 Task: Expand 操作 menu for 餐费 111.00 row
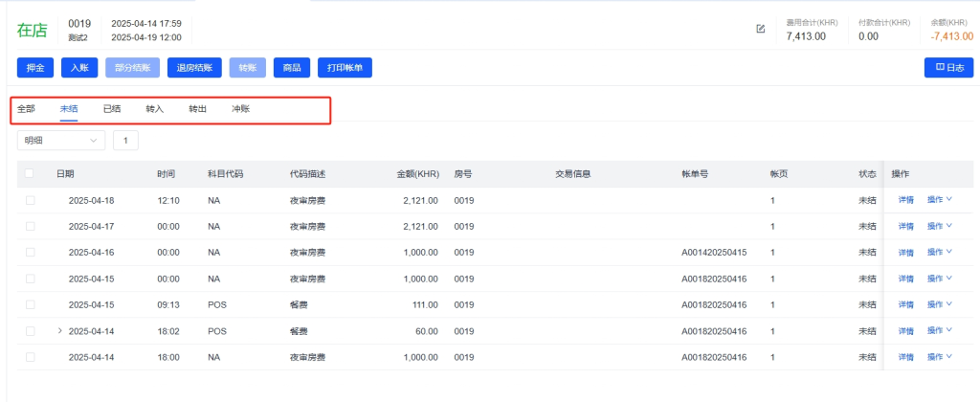click(x=939, y=305)
